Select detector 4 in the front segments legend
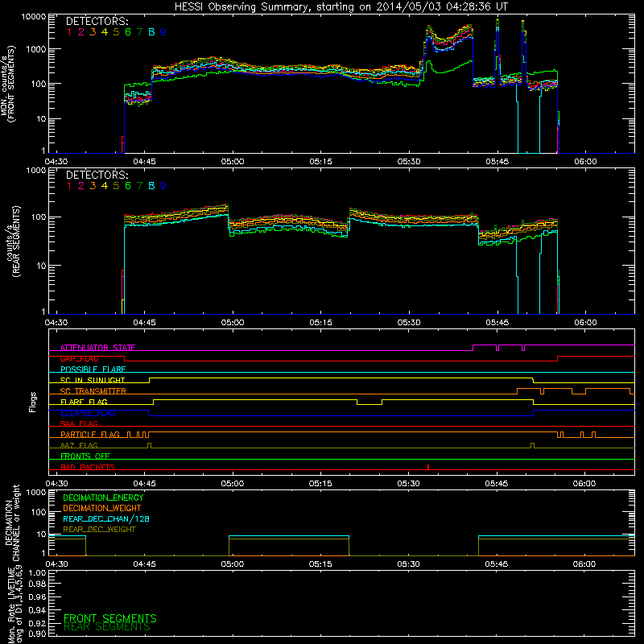This screenshot has width=644, height=644. [105, 32]
